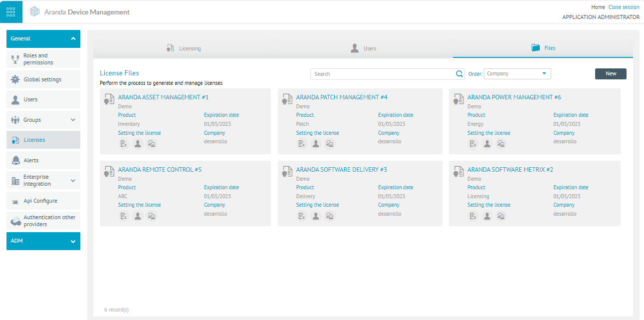Click the Global settings gear icon
Image resolution: width=644 pixels, height=320 pixels.
pyautogui.click(x=15, y=79)
